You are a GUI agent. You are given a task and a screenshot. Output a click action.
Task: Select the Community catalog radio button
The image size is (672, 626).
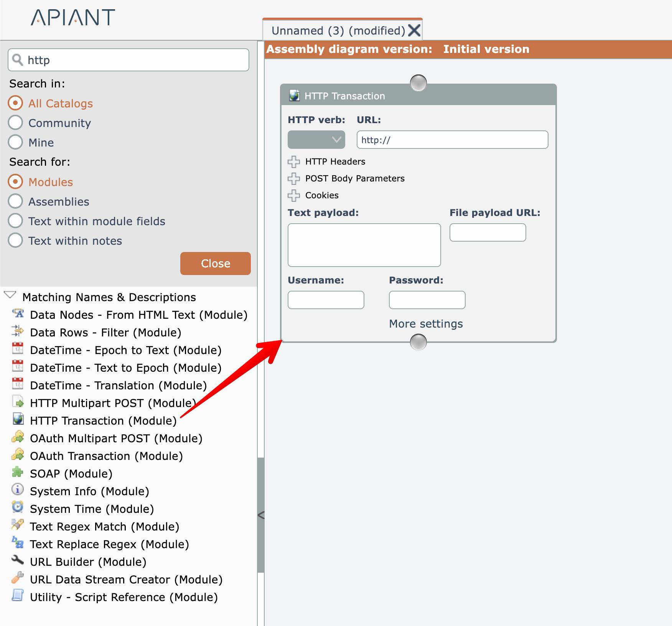pos(16,123)
